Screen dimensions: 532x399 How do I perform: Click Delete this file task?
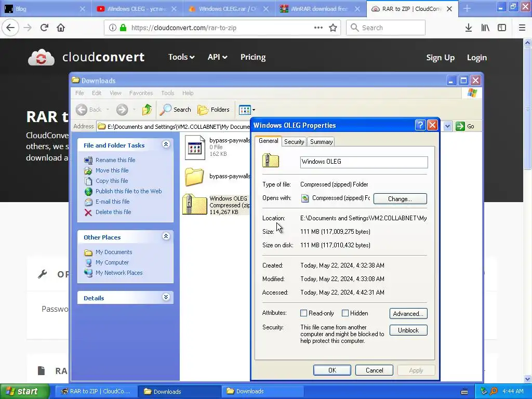click(x=113, y=212)
